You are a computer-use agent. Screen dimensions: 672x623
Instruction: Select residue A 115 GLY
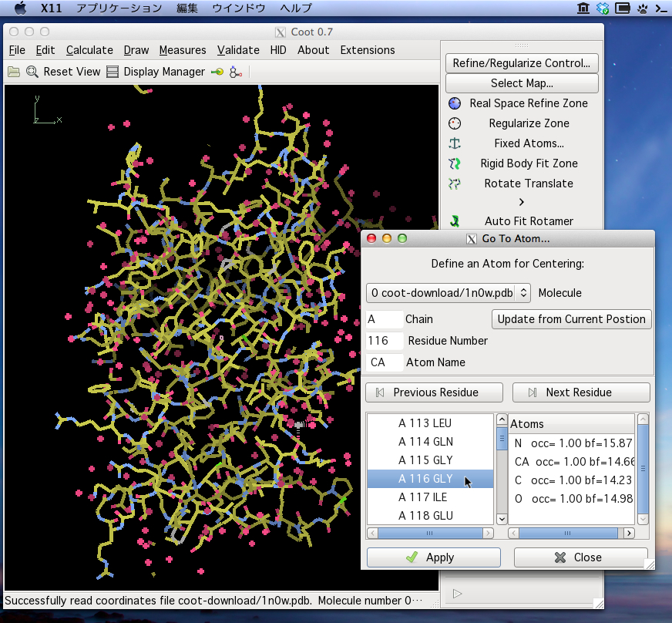pyautogui.click(x=430, y=460)
